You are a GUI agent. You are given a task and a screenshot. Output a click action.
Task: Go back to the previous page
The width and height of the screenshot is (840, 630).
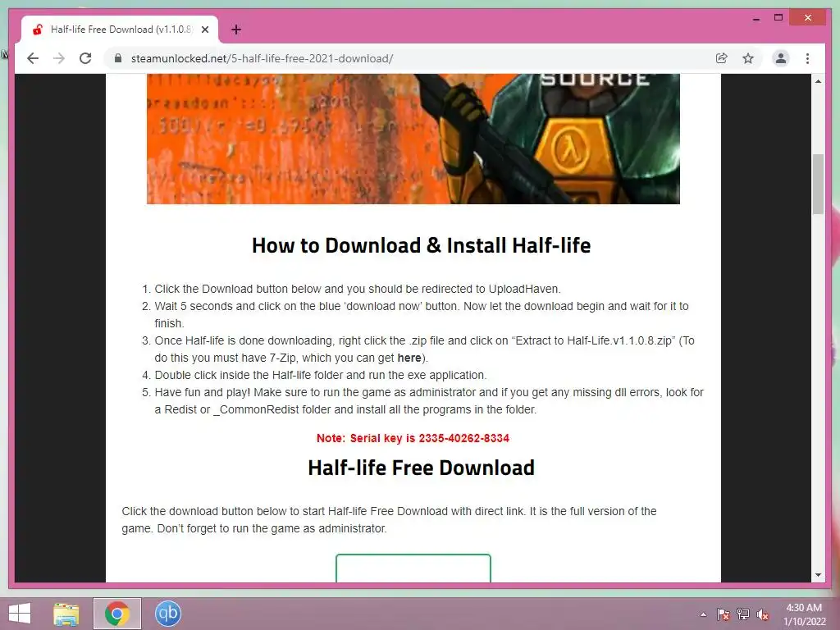(x=33, y=58)
